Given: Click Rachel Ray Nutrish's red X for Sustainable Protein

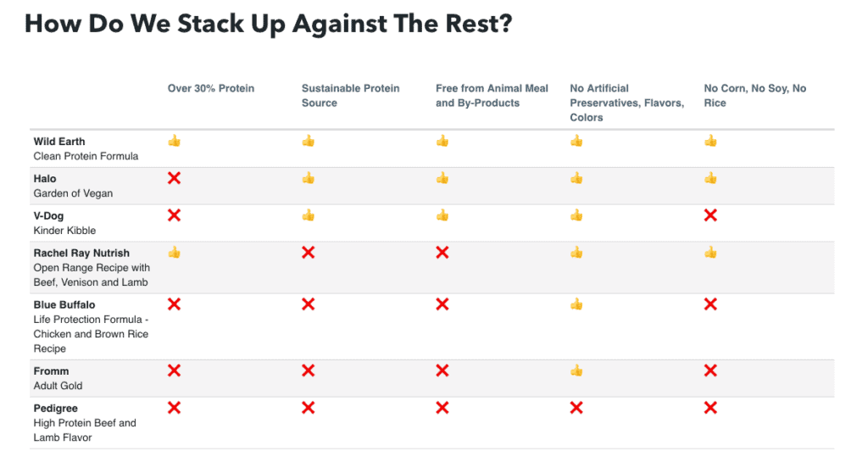Looking at the screenshot, I should [x=309, y=253].
